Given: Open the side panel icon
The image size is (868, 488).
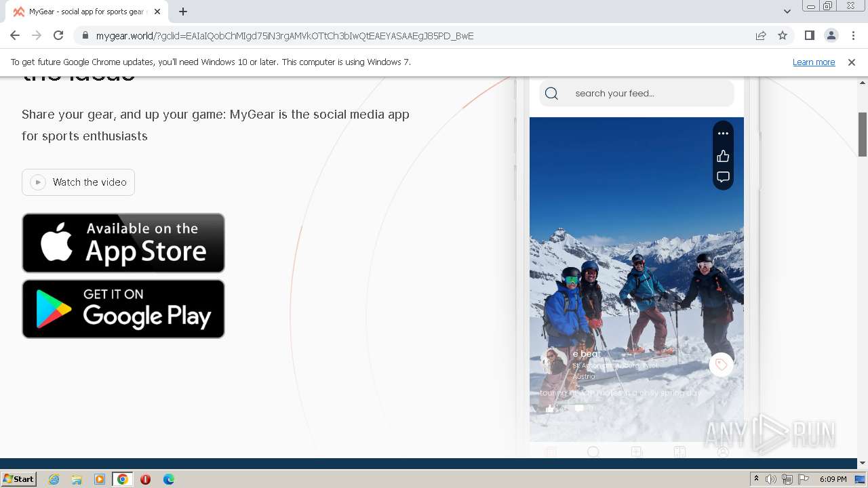Looking at the screenshot, I should (x=809, y=36).
